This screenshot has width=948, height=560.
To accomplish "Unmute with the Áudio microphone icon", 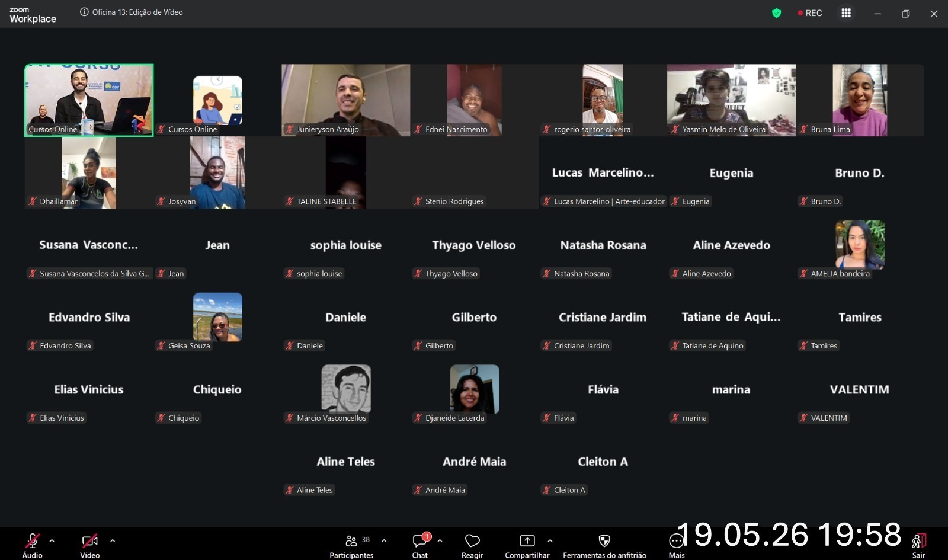I will point(32,540).
